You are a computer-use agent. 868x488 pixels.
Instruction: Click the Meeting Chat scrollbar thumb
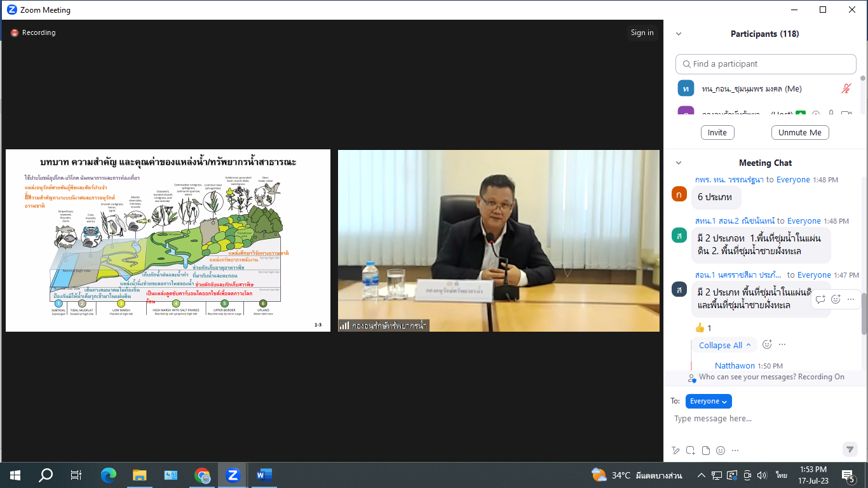864,311
